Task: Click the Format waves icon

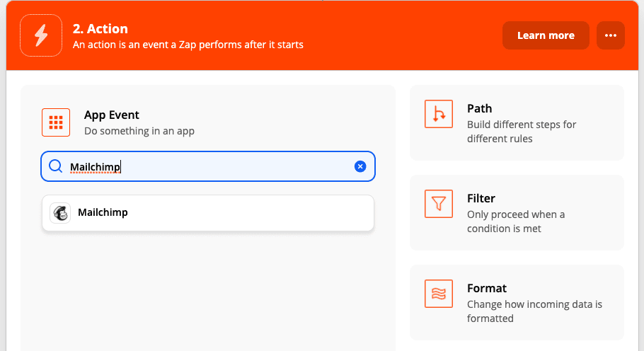Action: pyautogui.click(x=439, y=294)
